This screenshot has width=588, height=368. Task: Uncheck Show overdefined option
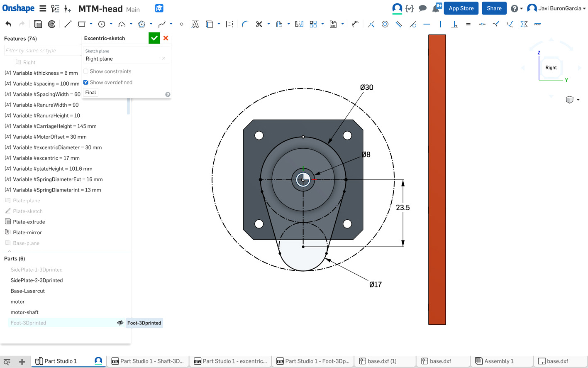(86, 82)
